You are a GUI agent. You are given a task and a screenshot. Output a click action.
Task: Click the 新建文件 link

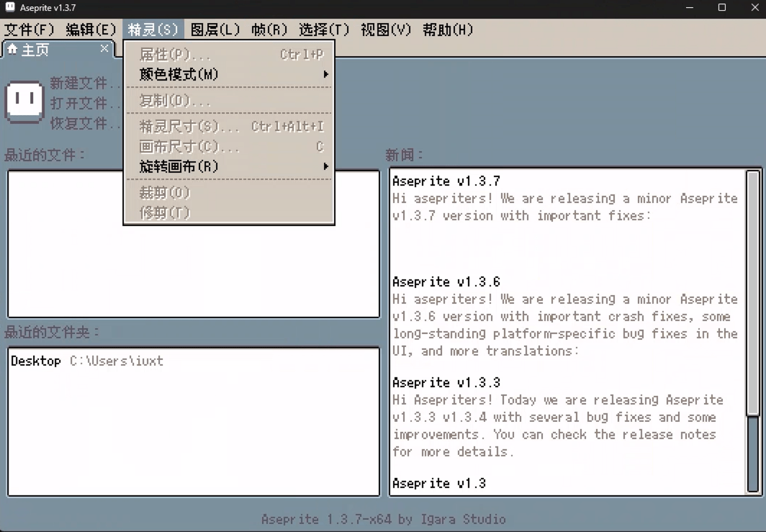(x=84, y=83)
